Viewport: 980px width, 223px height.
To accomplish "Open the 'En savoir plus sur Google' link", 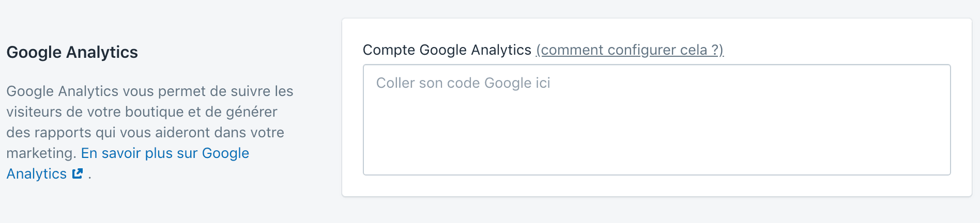I will pyautogui.click(x=165, y=153).
